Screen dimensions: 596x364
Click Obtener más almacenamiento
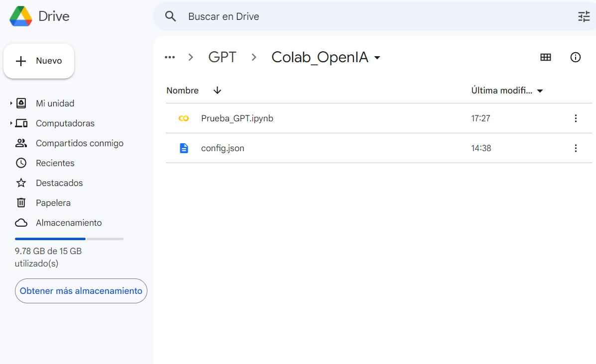tap(81, 291)
